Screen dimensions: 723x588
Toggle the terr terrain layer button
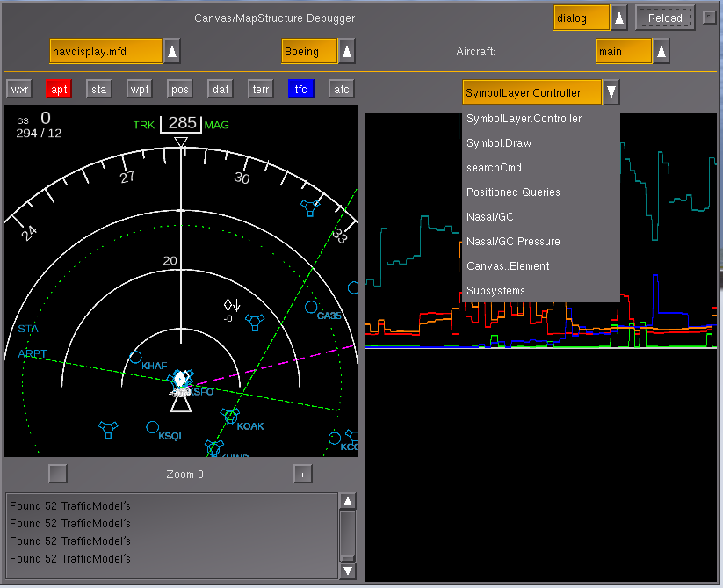pyautogui.click(x=261, y=89)
